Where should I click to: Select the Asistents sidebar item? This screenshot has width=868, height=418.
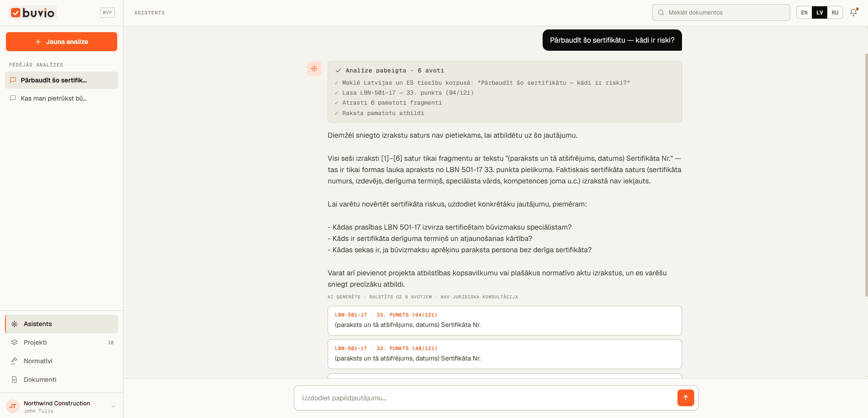tap(62, 324)
